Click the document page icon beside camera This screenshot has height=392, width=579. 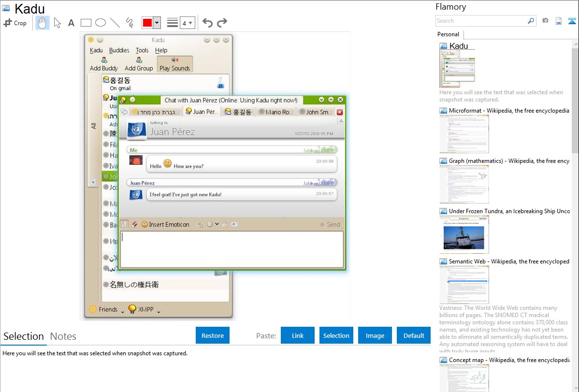tap(559, 21)
